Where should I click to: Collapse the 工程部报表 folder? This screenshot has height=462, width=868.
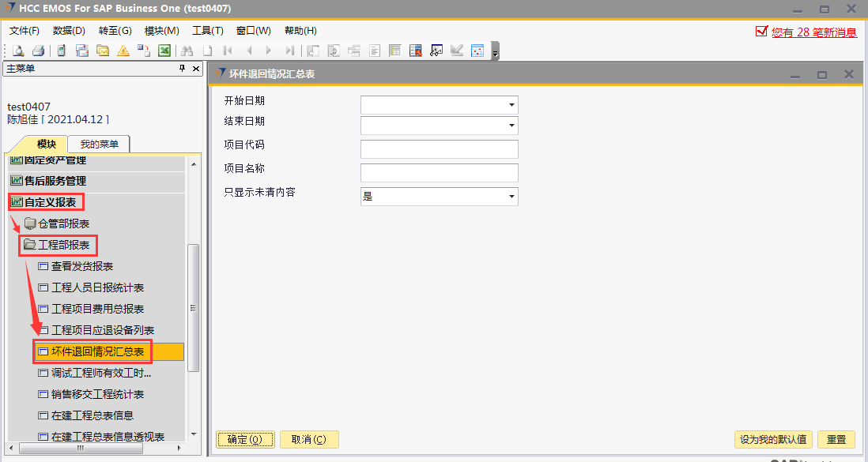[30, 245]
